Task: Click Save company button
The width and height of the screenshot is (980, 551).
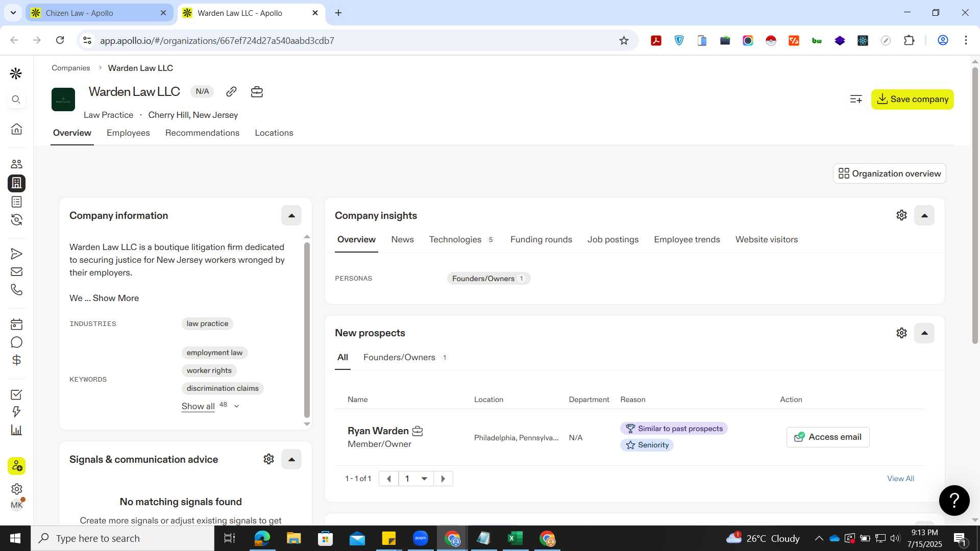Action: point(912,99)
